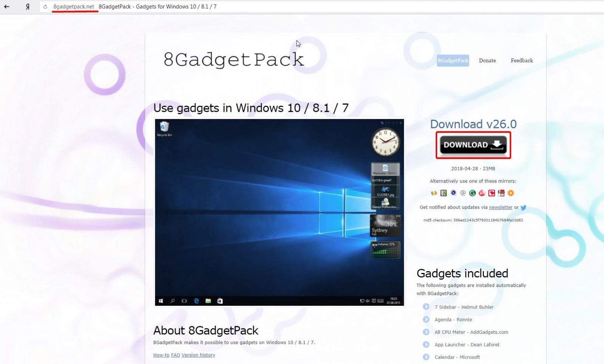Click the Agenda - Ronnie entry
This screenshot has width=604, height=364.
pyautogui.click(x=453, y=319)
